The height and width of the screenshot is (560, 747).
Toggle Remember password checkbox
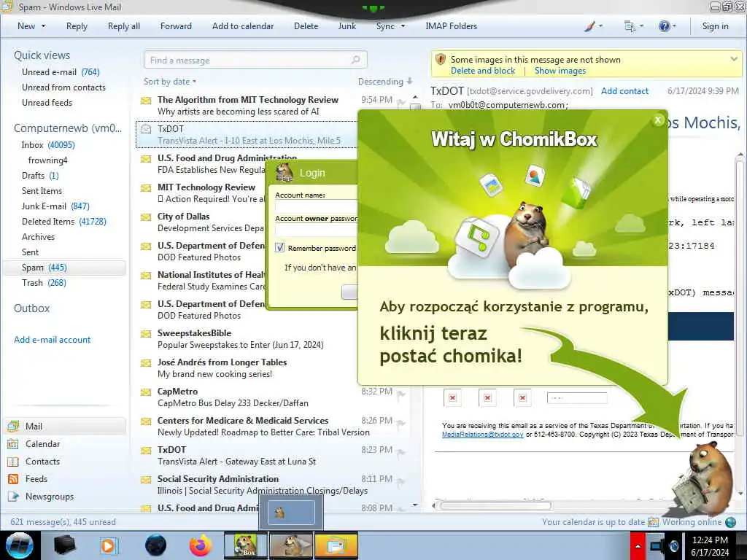279,248
